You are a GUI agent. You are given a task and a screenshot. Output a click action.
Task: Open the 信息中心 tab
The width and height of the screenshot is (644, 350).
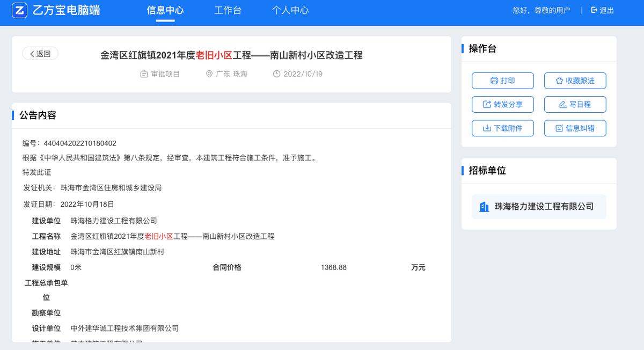tap(165, 10)
